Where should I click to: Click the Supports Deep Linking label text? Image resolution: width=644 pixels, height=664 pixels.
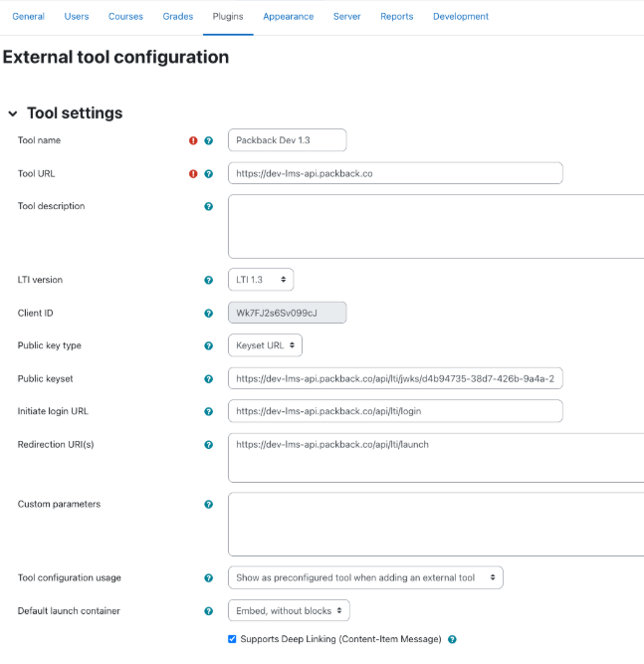pyautogui.click(x=340, y=639)
